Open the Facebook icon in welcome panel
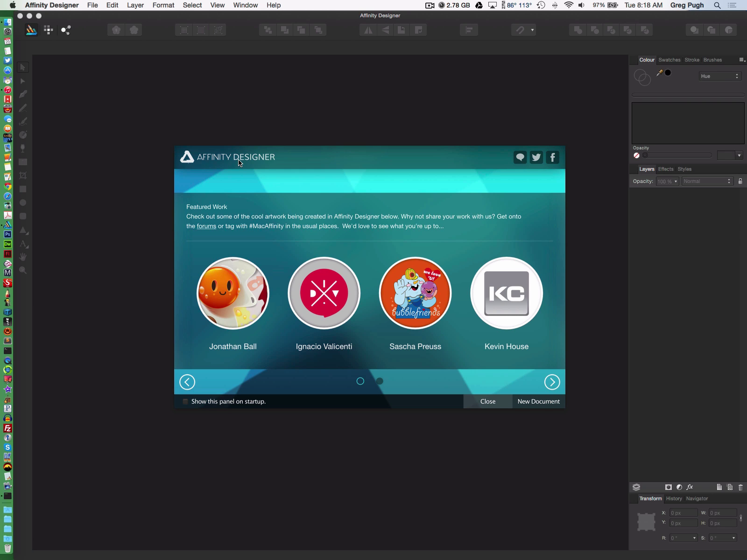 [553, 157]
